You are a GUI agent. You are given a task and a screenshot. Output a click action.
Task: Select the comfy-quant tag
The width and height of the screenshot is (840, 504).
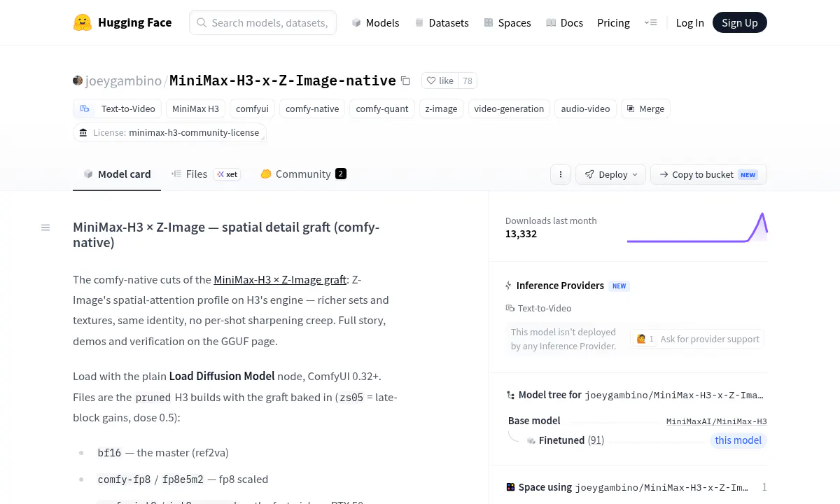382,108
